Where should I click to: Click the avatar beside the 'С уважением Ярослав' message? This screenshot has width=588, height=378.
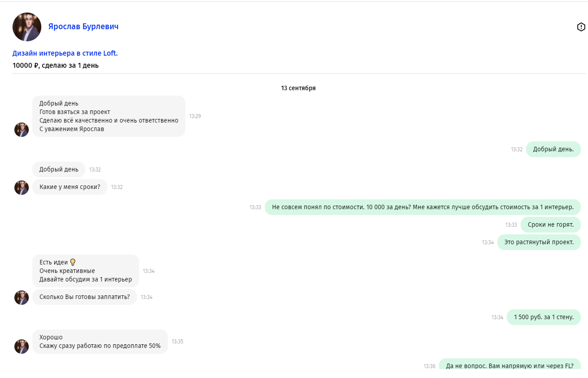[x=22, y=130]
